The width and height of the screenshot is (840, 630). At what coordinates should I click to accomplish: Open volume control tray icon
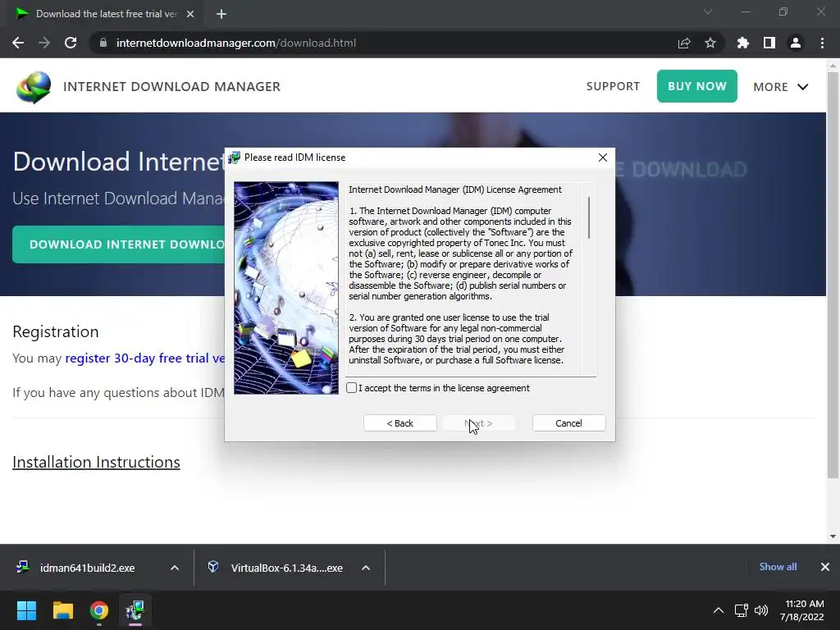pyautogui.click(x=760, y=610)
